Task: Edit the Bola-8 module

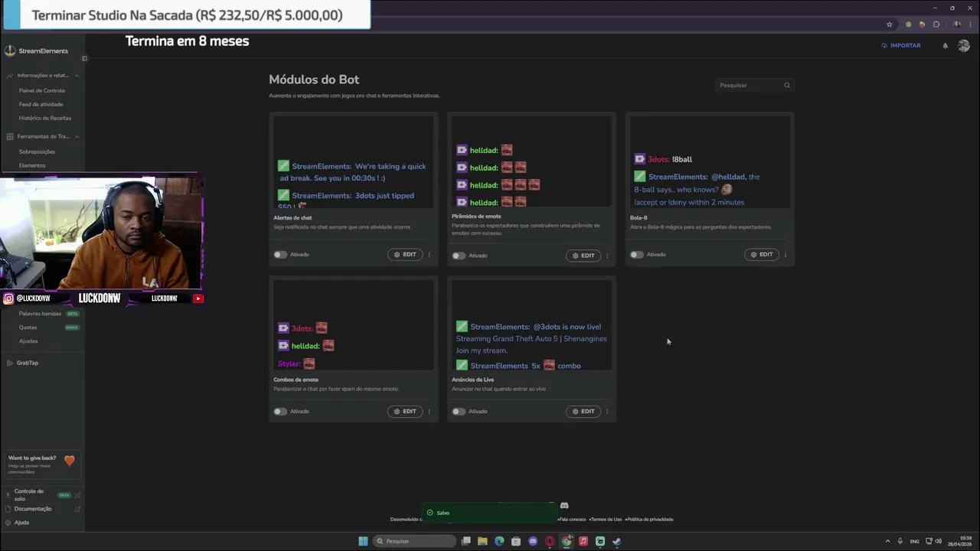Action: pyautogui.click(x=762, y=255)
